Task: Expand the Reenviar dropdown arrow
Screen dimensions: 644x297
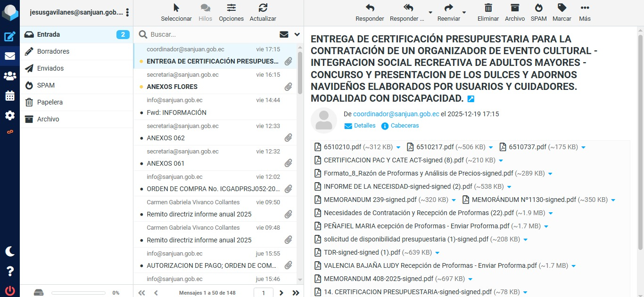Action: click(464, 12)
